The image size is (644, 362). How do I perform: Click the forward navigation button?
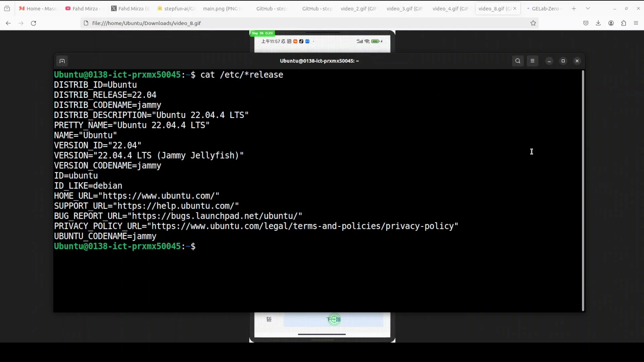(20, 23)
